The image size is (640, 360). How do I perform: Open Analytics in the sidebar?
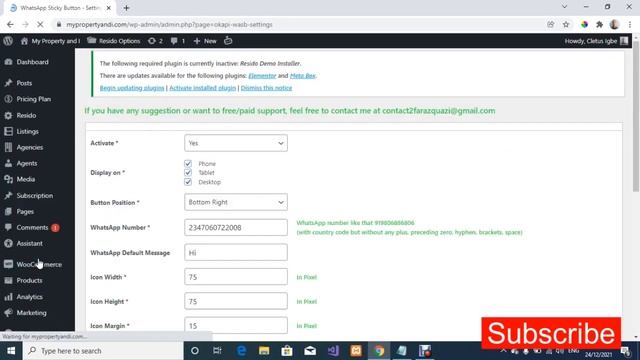29,297
